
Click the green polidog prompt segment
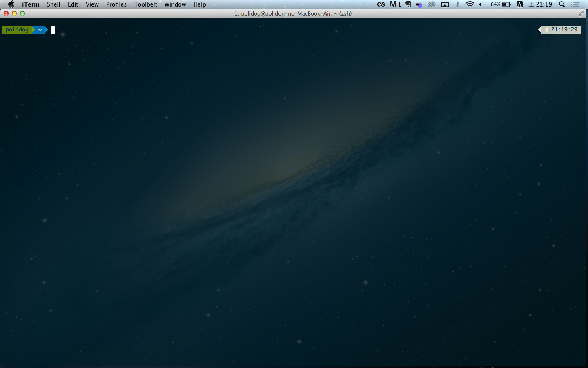coord(16,29)
